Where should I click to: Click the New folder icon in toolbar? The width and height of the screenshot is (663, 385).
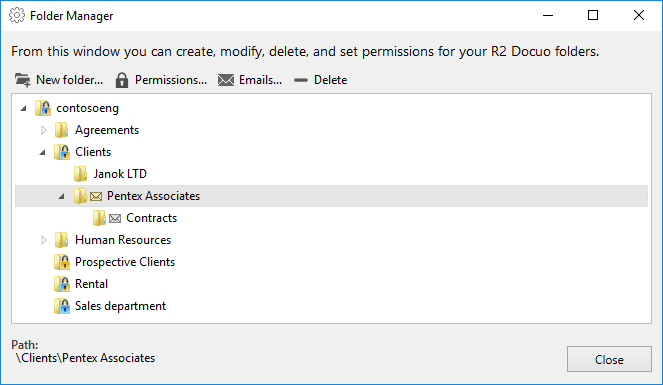[22, 80]
